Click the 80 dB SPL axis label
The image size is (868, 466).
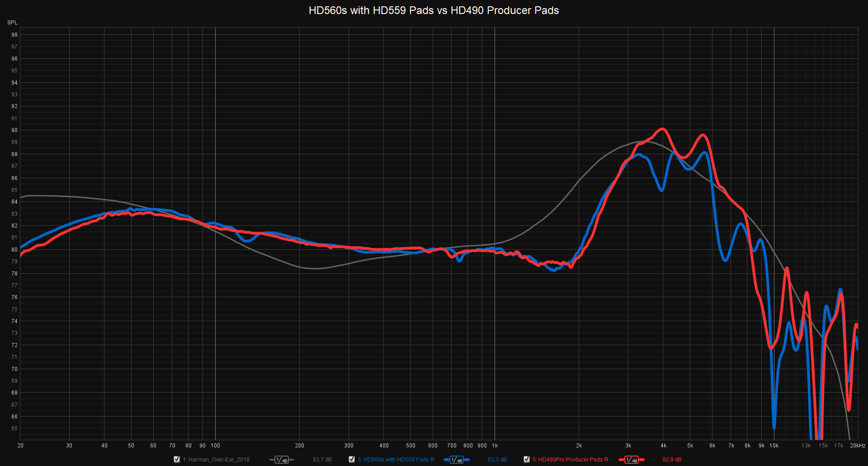pyautogui.click(x=14, y=250)
